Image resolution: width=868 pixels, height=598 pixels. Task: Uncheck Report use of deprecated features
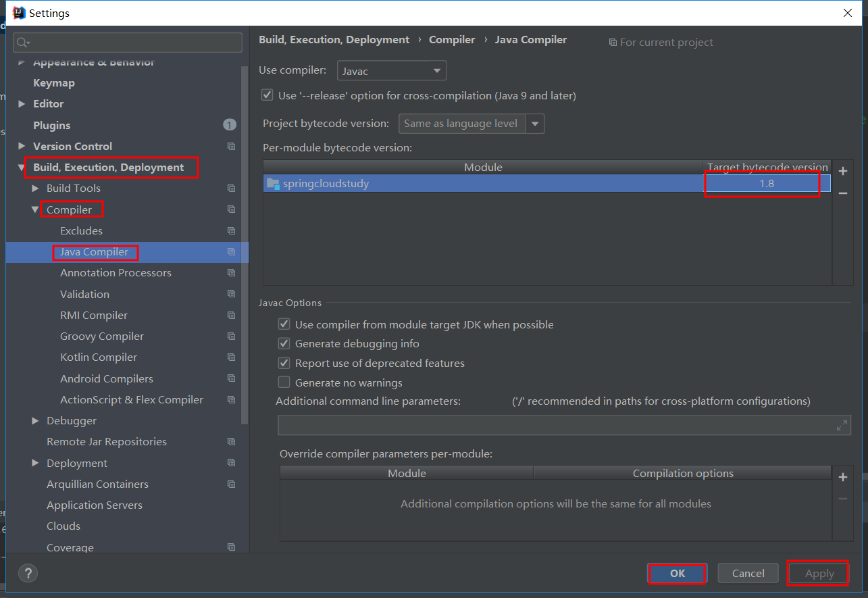(284, 363)
